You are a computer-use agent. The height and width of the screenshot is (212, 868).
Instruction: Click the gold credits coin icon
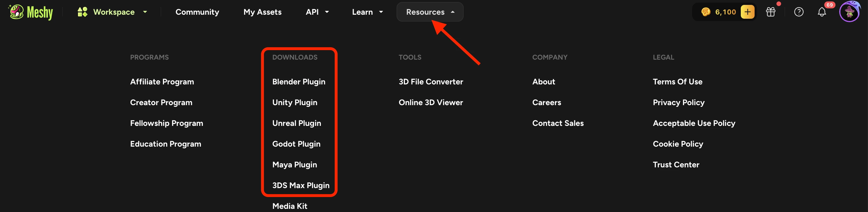706,12
